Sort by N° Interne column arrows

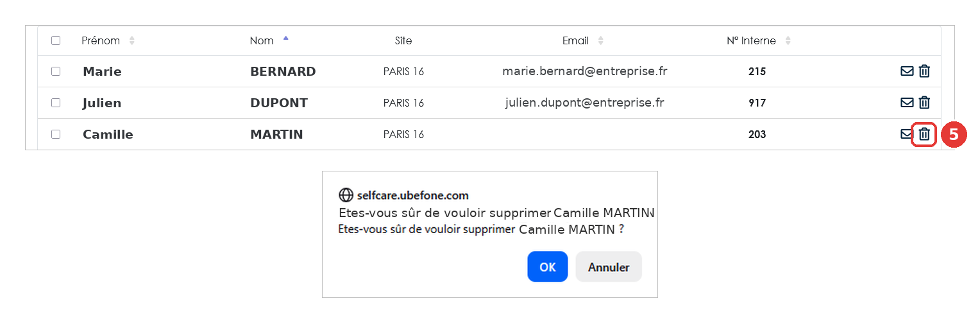pos(788,40)
